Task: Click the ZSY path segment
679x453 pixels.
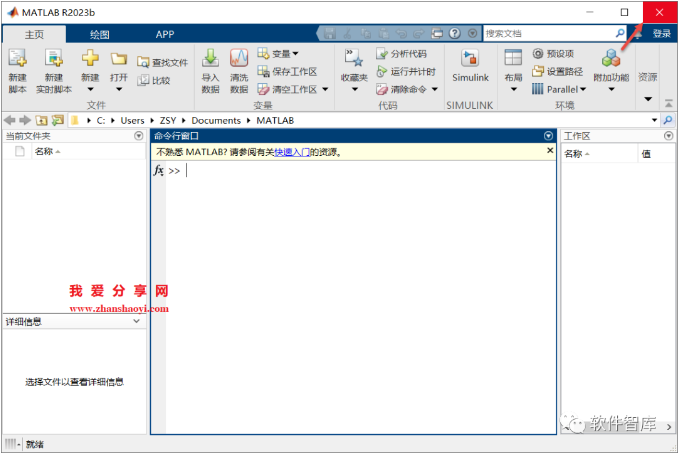Action: pyautogui.click(x=168, y=120)
